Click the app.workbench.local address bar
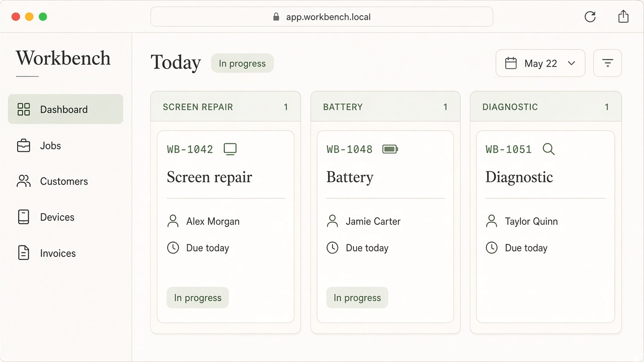644x362 pixels. pos(321,17)
